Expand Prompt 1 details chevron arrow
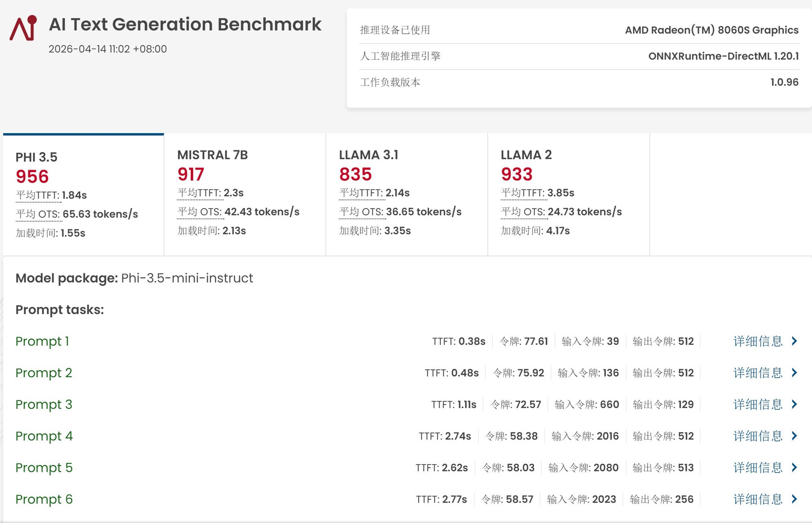This screenshot has width=812, height=523. 795,341
